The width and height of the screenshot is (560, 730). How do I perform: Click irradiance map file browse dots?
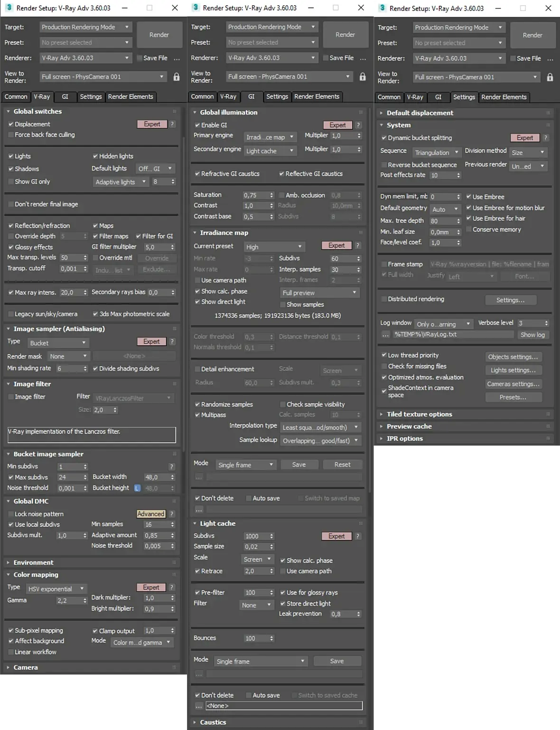click(199, 477)
